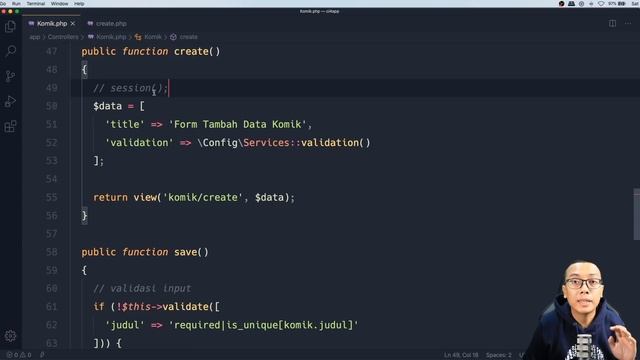Show errors and warnings in the status bar

point(19,355)
